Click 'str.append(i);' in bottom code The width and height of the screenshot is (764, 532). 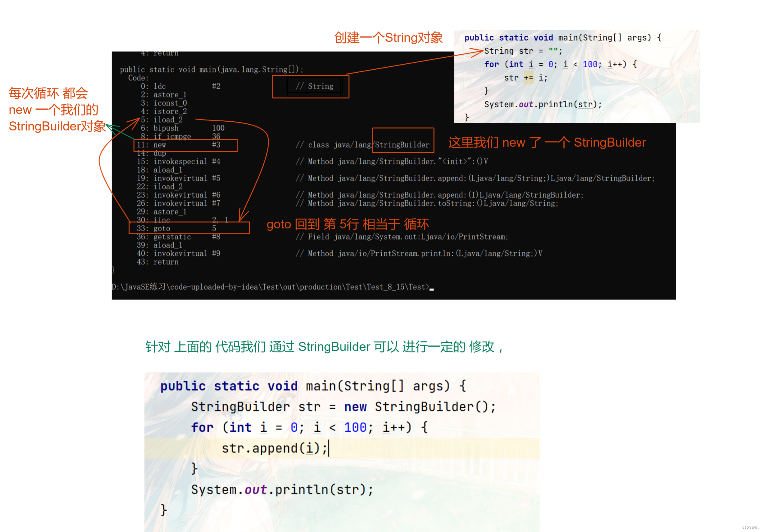click(275, 448)
